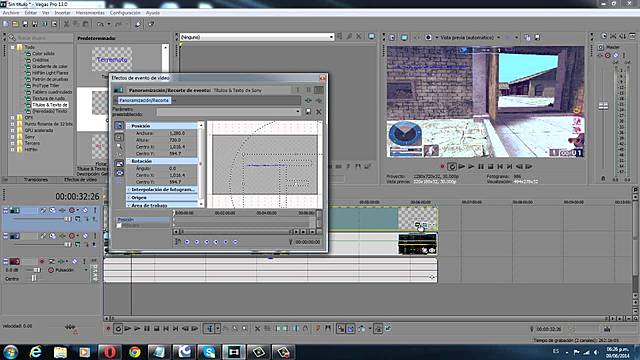The width and height of the screenshot is (640, 360).
Task: Click the Panoramización/Recorte chain button
Action: click(144, 100)
